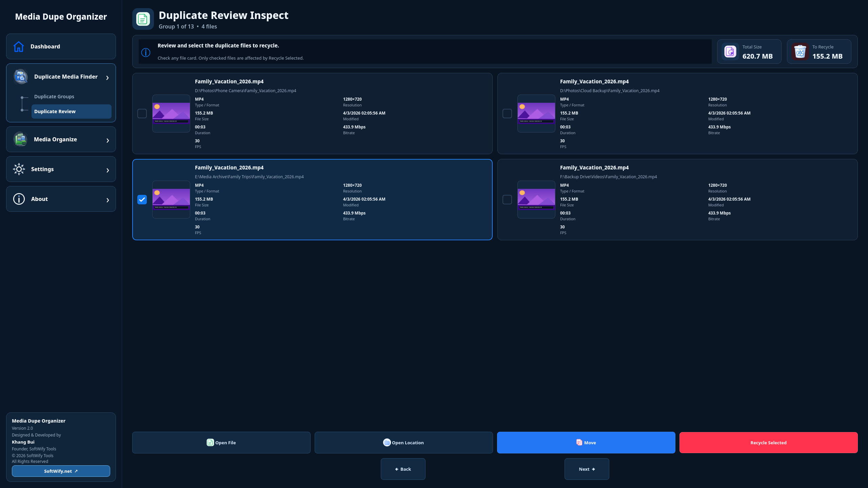Click the info icon in the review banner
This screenshot has height=488, width=868.
[146, 53]
